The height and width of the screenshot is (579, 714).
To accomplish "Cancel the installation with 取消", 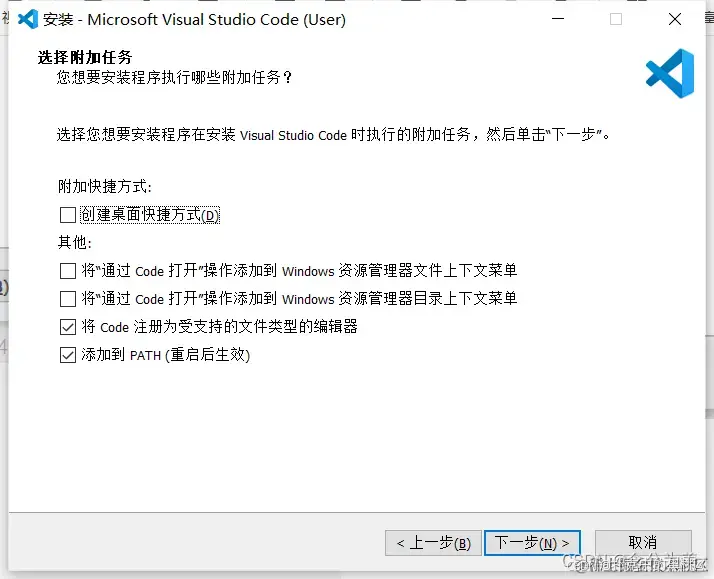I will coord(643,543).
